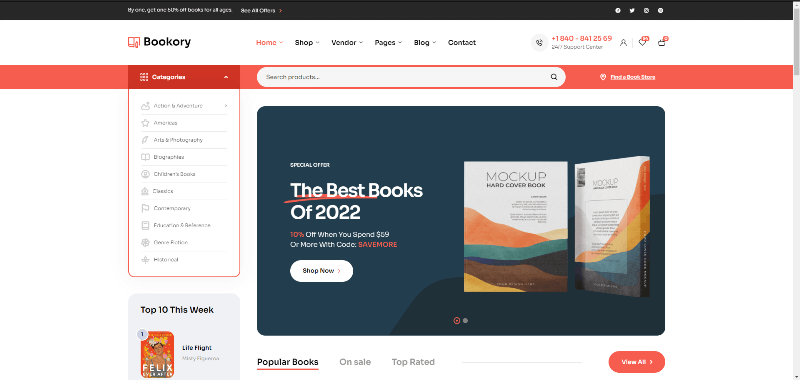The height and width of the screenshot is (380, 800).
Task: Open the user account icon
Action: click(x=623, y=43)
